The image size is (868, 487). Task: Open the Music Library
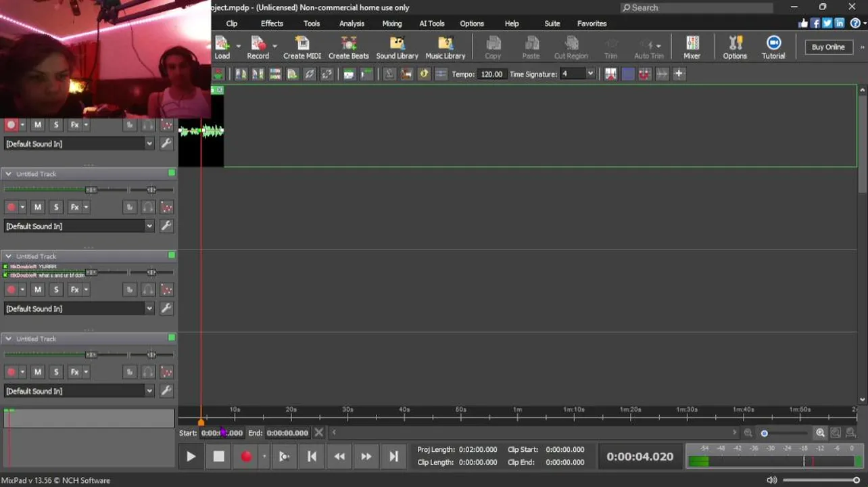coord(445,47)
